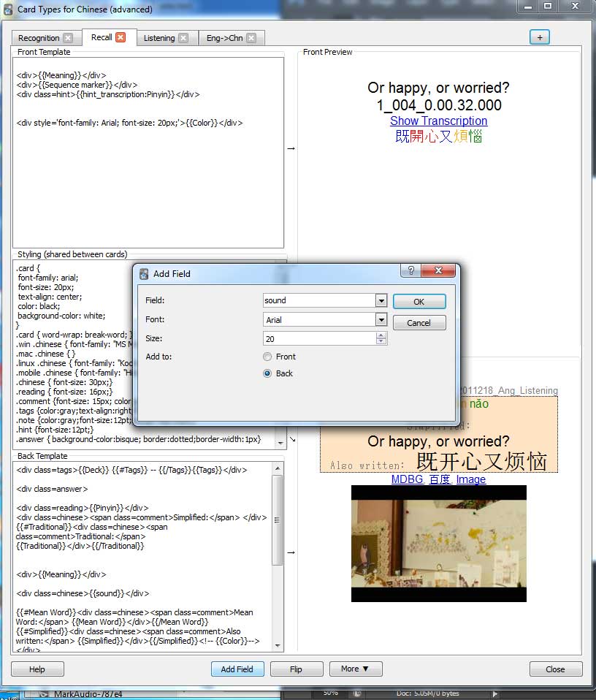Open the Field dropdown showing sound
This screenshot has width=596, height=700.
(x=381, y=300)
